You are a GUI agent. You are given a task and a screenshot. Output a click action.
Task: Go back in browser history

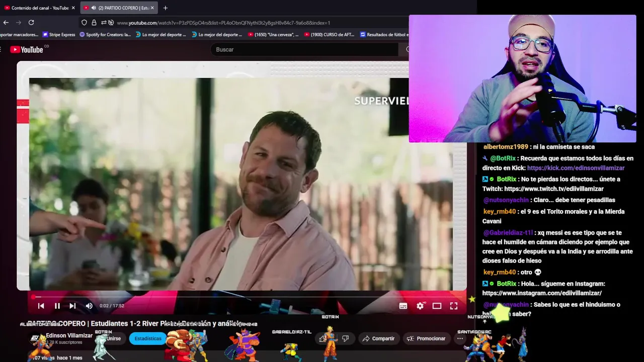6,23
